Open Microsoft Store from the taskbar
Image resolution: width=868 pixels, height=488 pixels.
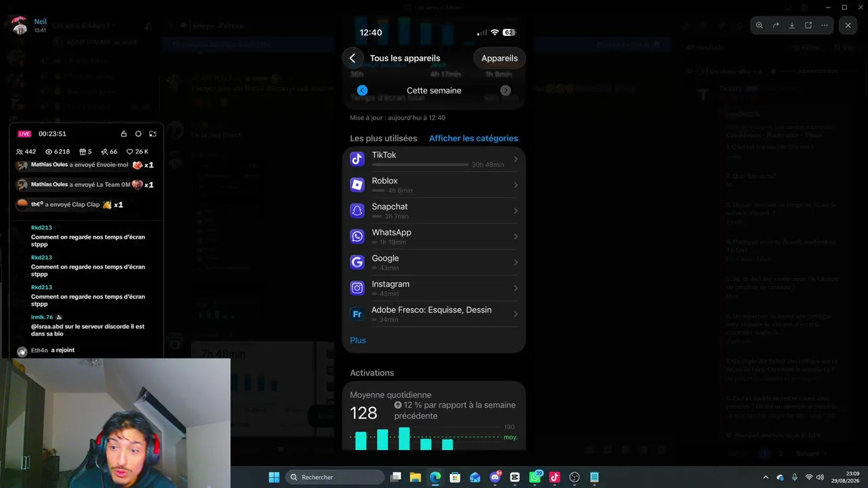click(x=455, y=477)
